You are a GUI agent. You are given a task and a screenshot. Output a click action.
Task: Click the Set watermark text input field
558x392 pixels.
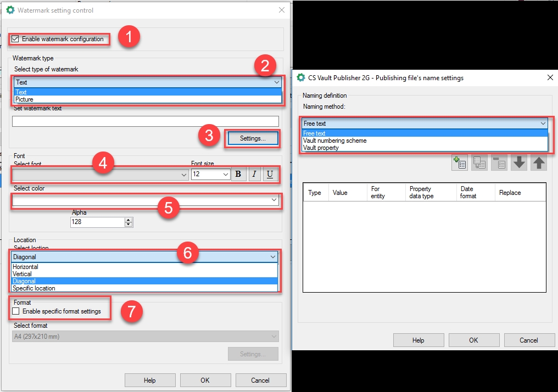[145, 122]
